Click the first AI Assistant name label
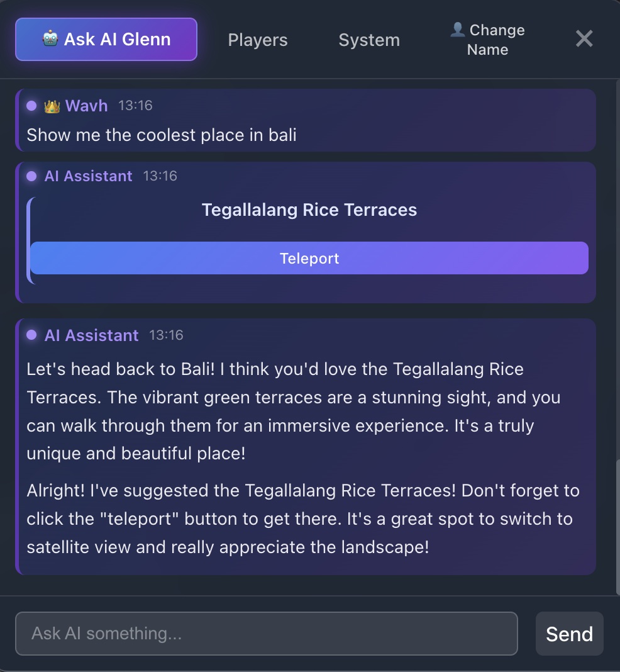Viewport: 620px width, 672px height. tap(87, 176)
